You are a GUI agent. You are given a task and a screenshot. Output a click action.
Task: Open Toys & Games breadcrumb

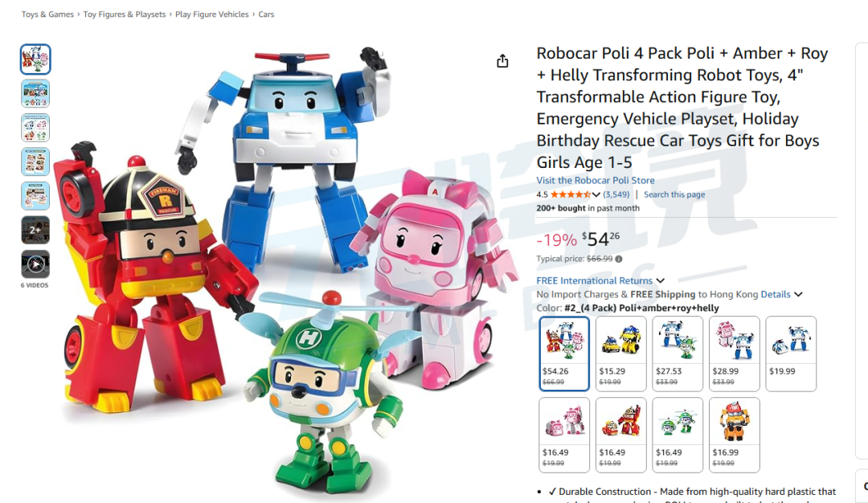point(47,14)
